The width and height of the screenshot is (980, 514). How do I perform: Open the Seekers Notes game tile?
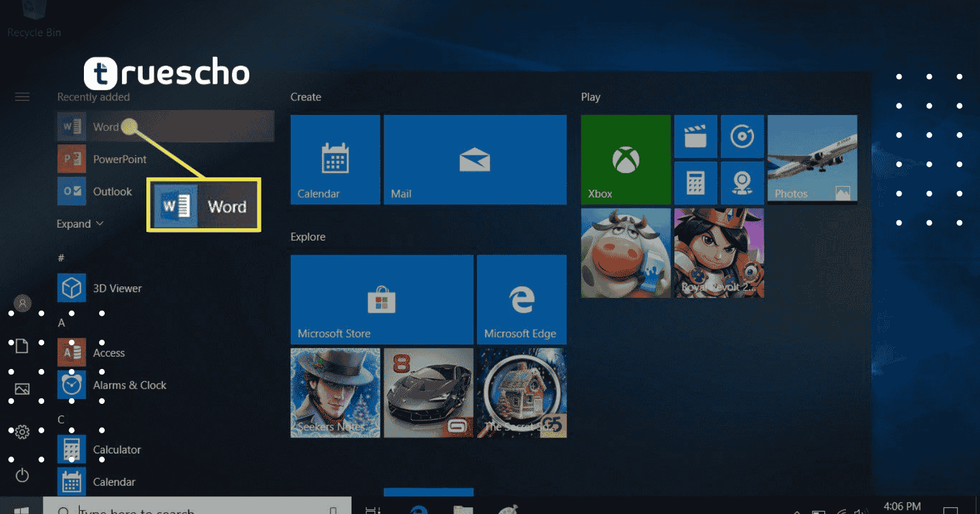coord(335,393)
